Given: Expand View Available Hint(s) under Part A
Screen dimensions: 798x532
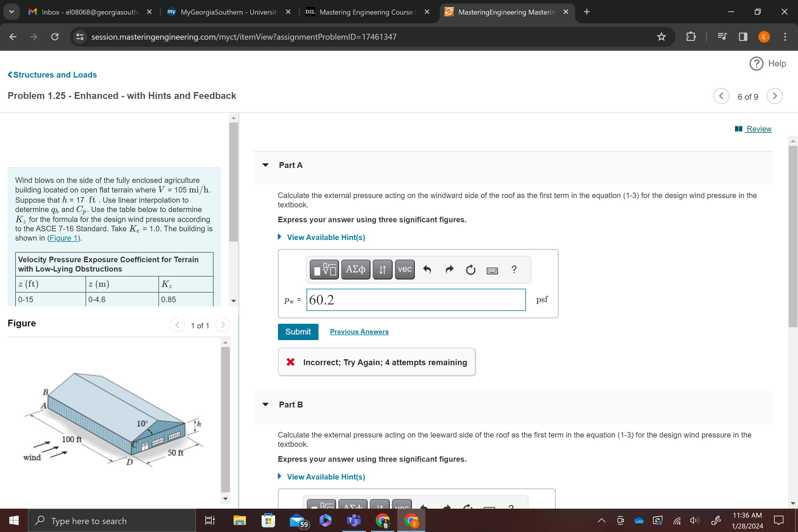Looking at the screenshot, I should (x=326, y=237).
